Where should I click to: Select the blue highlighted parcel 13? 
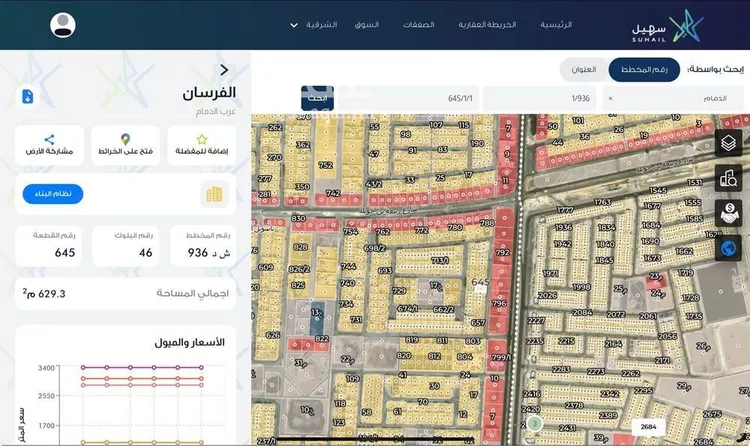tap(317, 317)
